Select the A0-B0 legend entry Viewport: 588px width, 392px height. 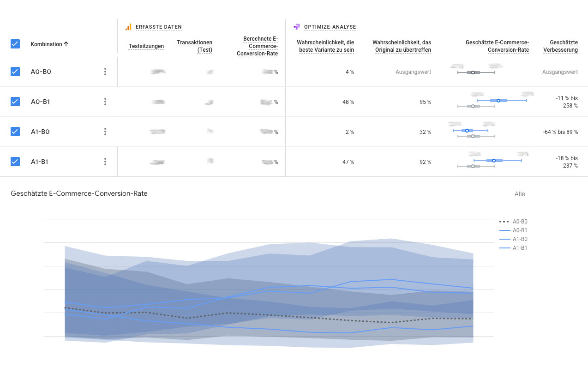pos(514,222)
